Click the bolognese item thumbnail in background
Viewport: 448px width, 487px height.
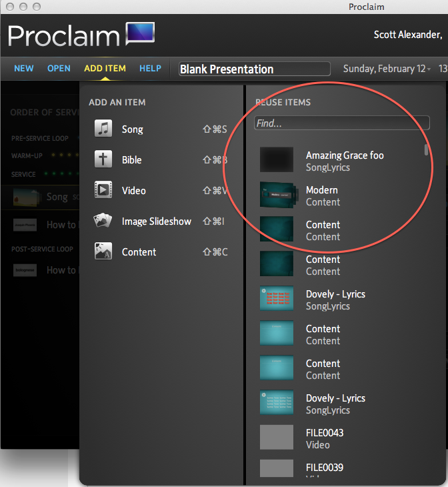(25, 270)
